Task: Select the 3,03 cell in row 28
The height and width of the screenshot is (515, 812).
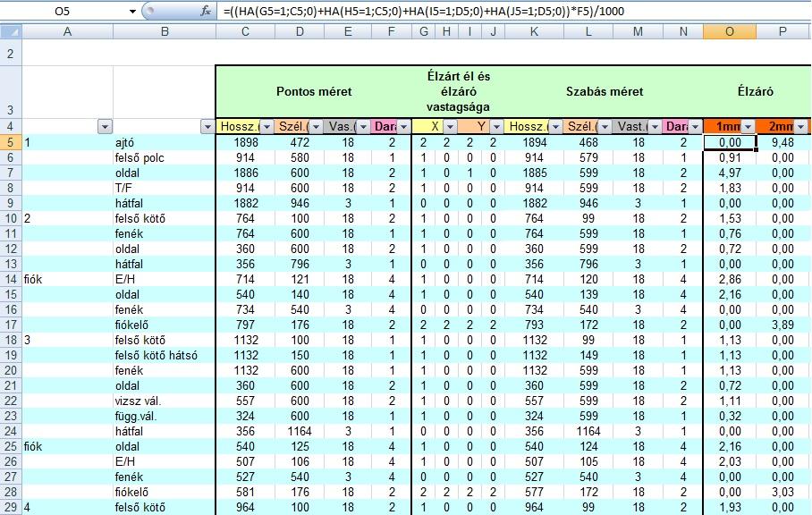Action: (x=783, y=493)
